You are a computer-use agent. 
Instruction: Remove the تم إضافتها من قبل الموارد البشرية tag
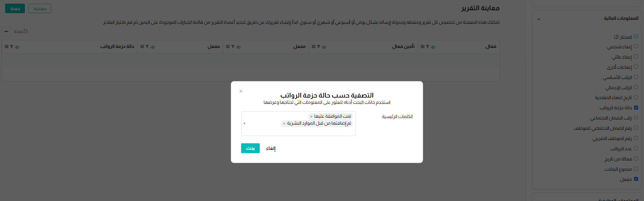[284, 124]
